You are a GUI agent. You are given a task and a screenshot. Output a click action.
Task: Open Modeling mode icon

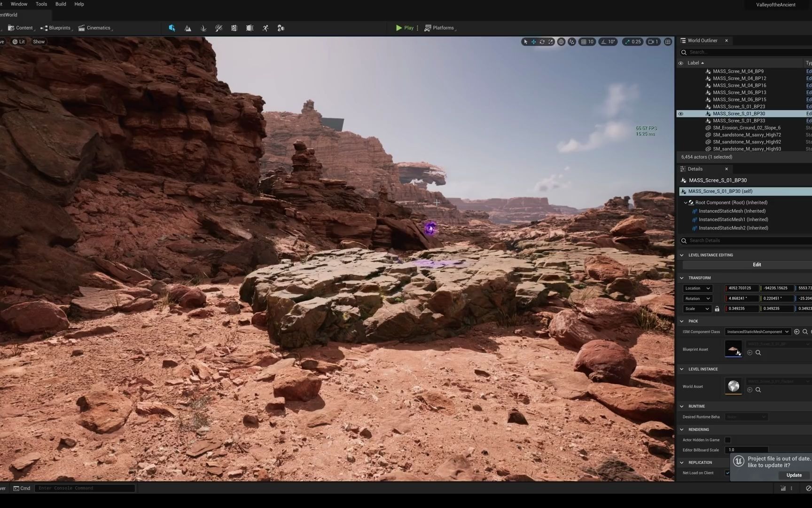(x=281, y=28)
